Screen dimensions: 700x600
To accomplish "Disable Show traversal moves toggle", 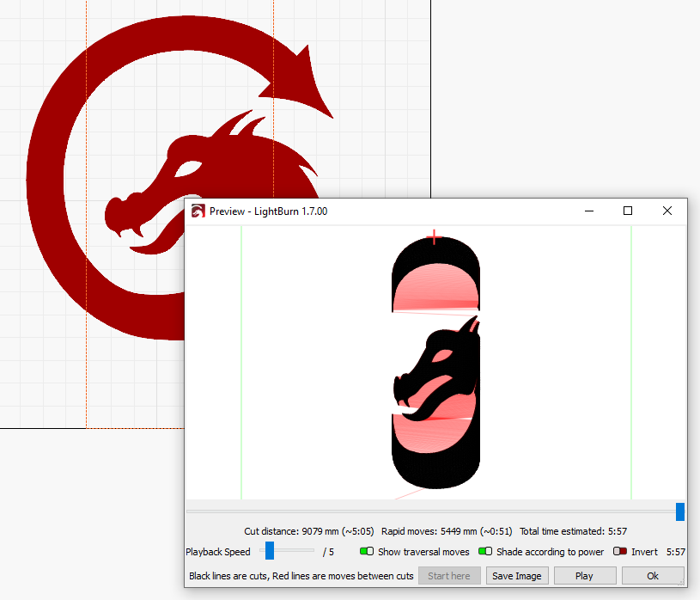I will click(x=367, y=552).
